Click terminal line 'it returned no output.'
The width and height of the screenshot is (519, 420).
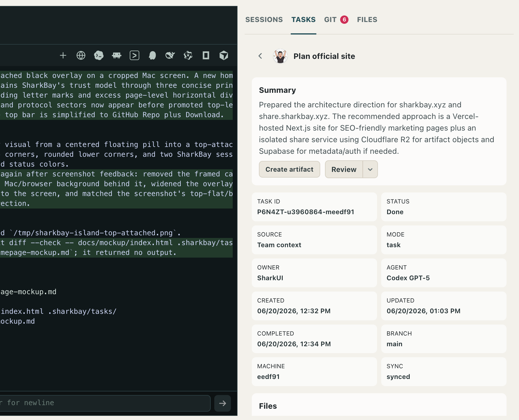click(x=88, y=253)
